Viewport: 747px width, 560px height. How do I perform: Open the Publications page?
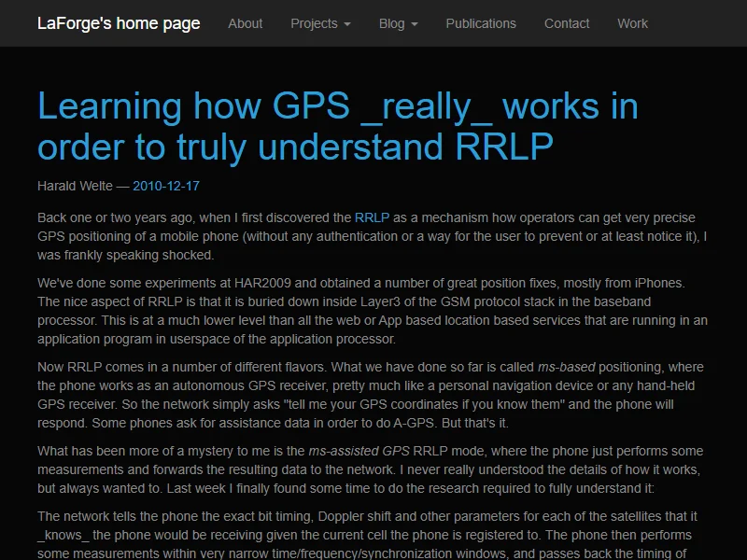point(481,23)
